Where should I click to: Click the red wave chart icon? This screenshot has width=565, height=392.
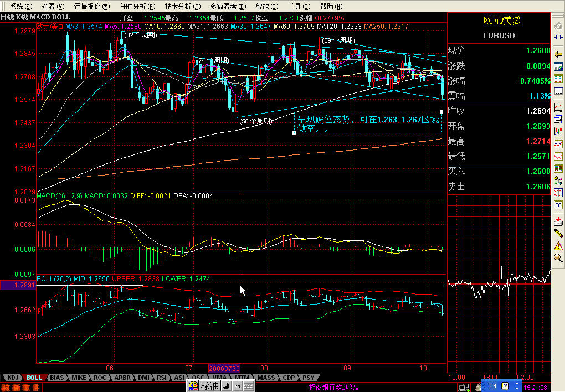tap(558, 156)
